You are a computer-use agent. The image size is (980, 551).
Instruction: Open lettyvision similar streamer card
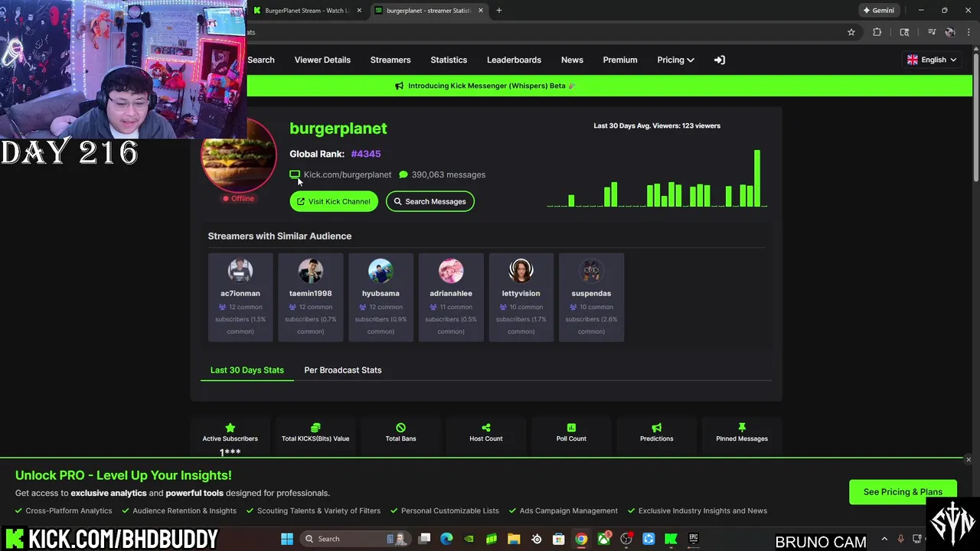521,297
